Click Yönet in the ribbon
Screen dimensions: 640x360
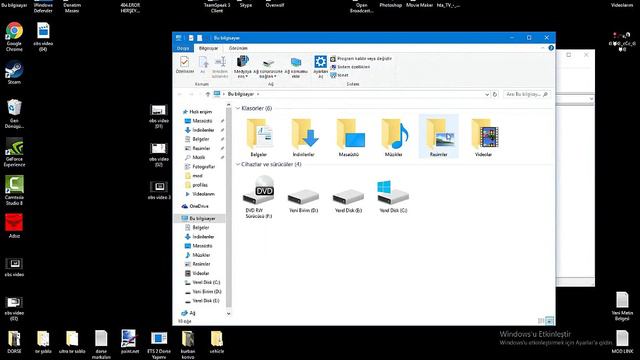339,75
